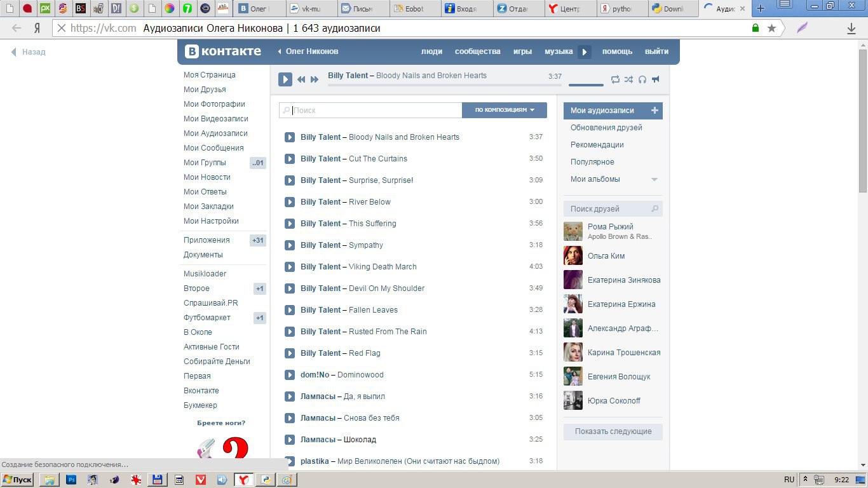Click the track progress bar in player

coord(445,85)
